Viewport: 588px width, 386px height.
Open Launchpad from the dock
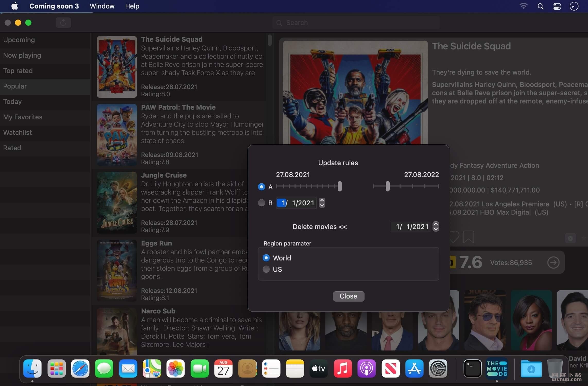pyautogui.click(x=56, y=369)
